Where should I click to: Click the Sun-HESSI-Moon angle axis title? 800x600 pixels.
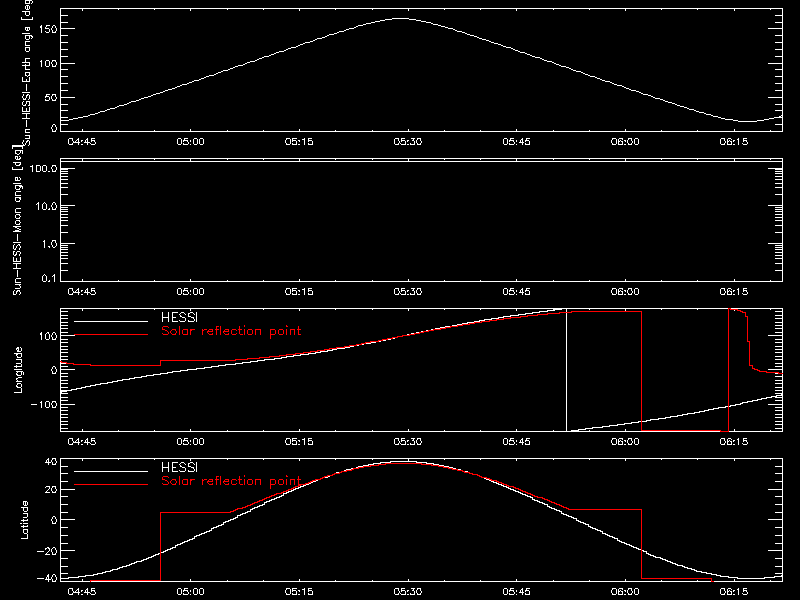(x=17, y=220)
